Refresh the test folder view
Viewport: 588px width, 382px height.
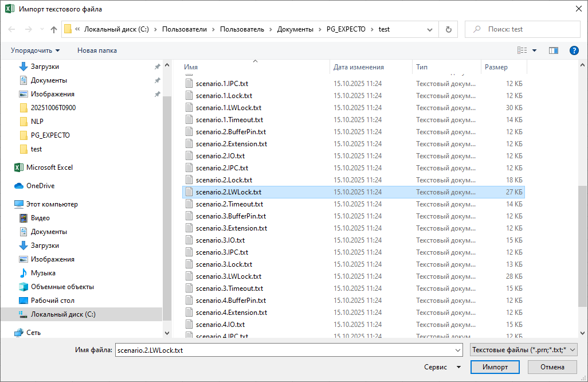pyautogui.click(x=448, y=29)
